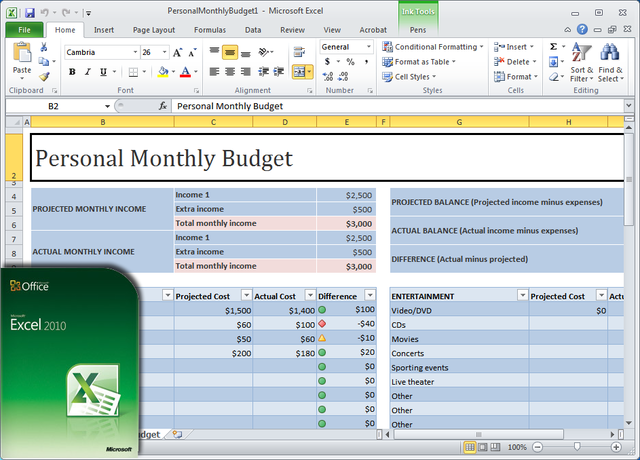This screenshot has height=460, width=640.
Task: Toggle Middle Align vertical alignment
Action: click(x=230, y=52)
